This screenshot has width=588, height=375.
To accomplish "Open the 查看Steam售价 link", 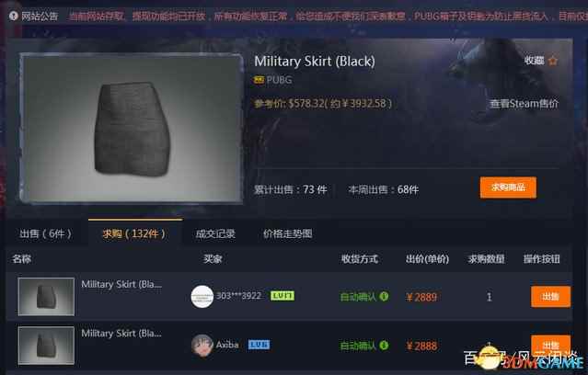I will 524,103.
